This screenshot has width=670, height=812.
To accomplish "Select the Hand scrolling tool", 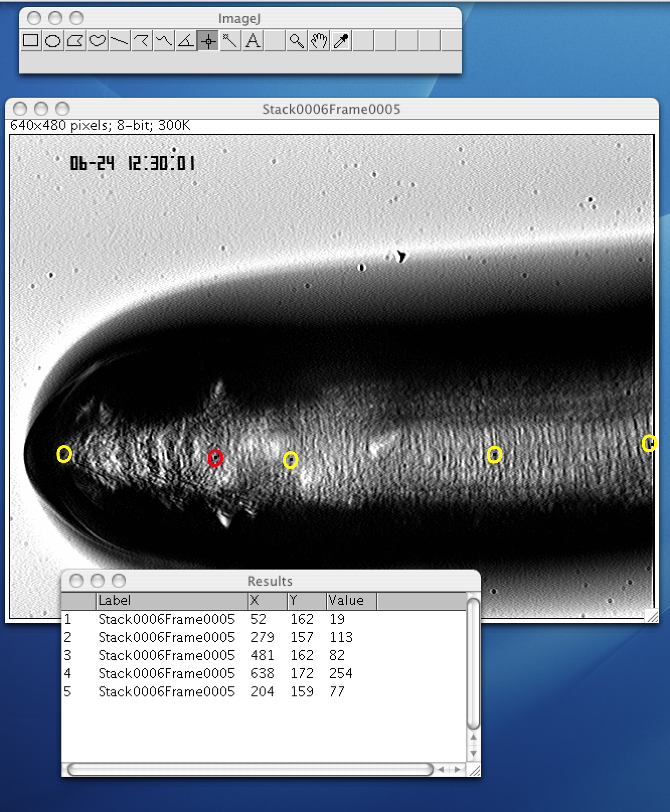I will point(319,41).
